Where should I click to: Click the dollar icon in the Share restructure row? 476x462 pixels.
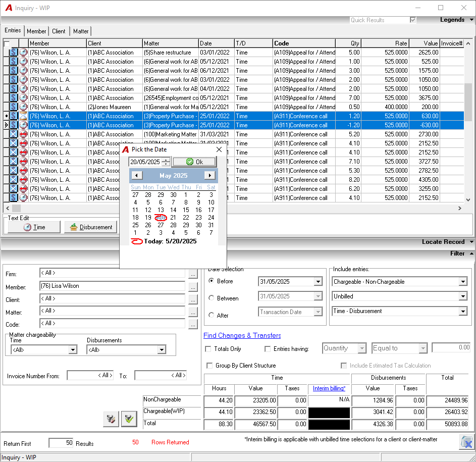(14, 52)
